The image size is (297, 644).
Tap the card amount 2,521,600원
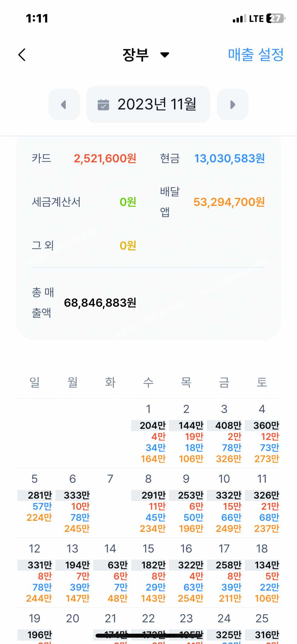coord(105,158)
